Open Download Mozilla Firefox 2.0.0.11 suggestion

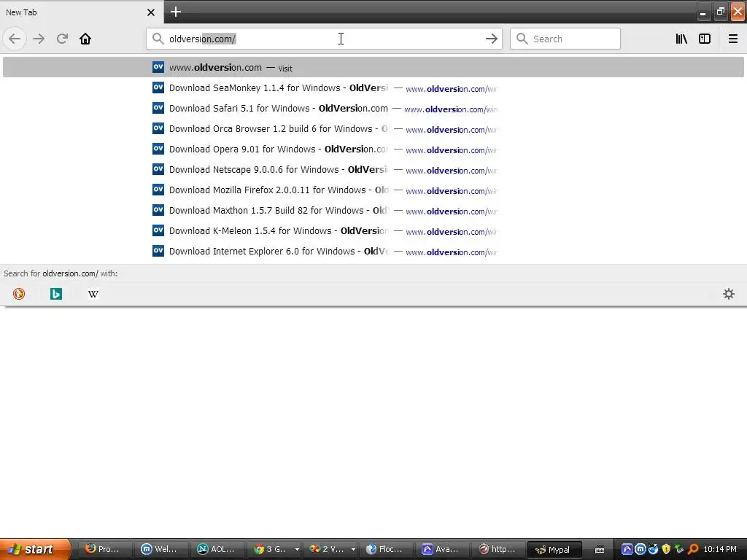tap(373, 190)
